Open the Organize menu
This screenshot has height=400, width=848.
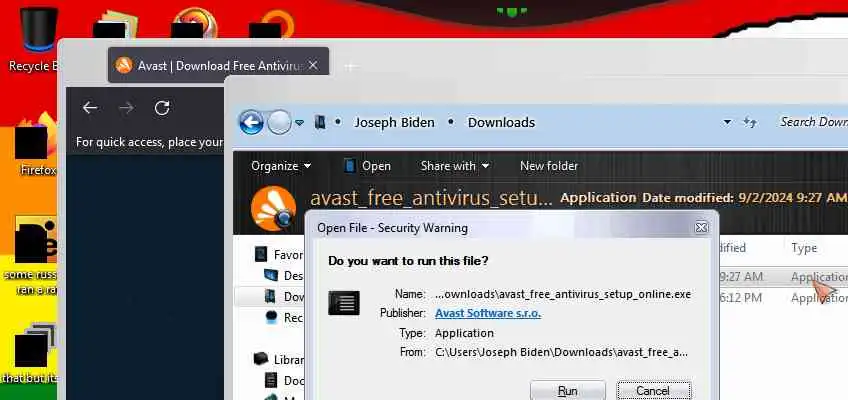[x=281, y=166]
